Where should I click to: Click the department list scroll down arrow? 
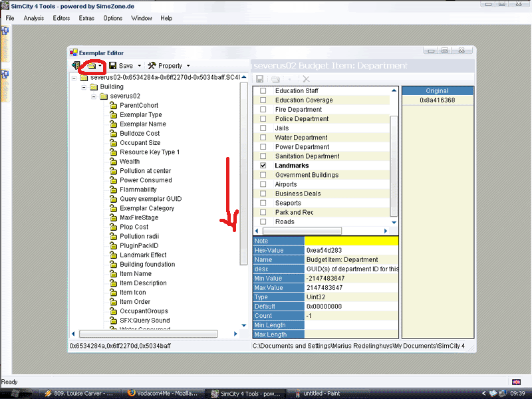pyautogui.click(x=394, y=223)
